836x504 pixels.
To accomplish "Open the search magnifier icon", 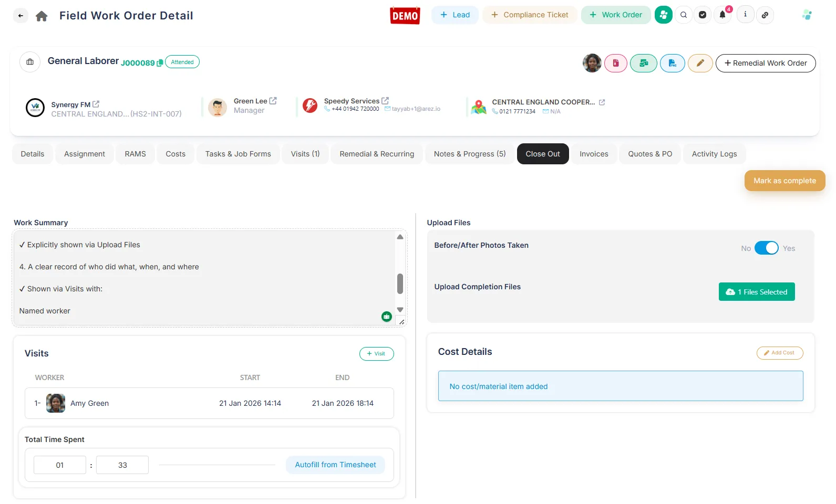I will click(x=684, y=15).
